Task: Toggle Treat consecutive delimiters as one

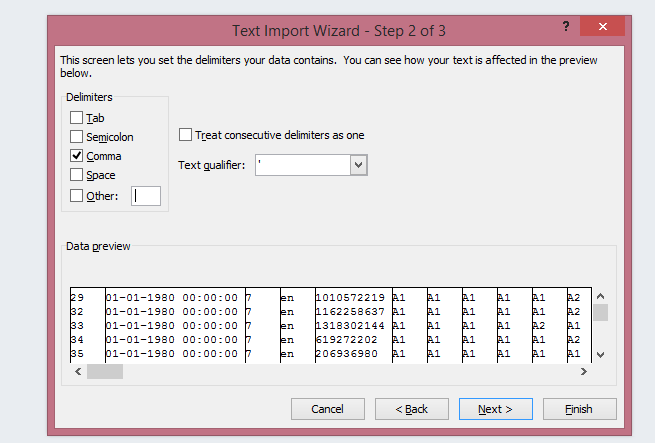Action: [186, 135]
